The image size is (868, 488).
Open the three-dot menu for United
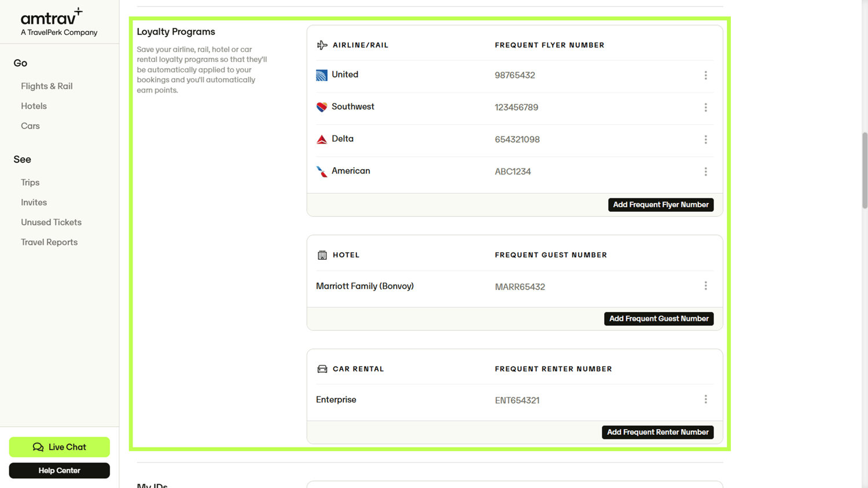[x=705, y=75]
